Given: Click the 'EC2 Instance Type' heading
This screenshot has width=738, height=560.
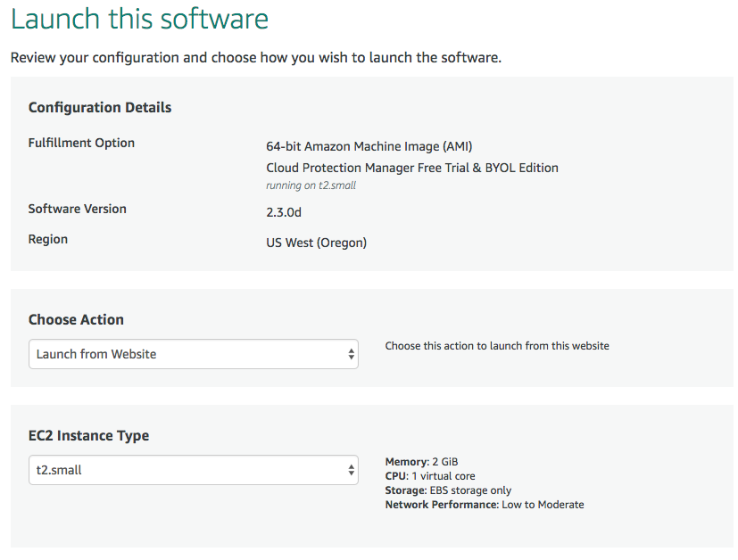Looking at the screenshot, I should coord(88,435).
